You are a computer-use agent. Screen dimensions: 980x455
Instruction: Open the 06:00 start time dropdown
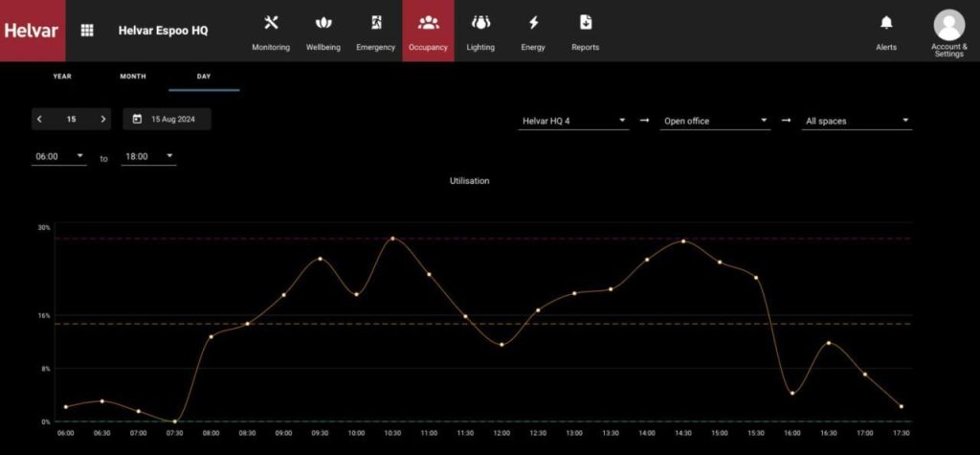pos(60,156)
